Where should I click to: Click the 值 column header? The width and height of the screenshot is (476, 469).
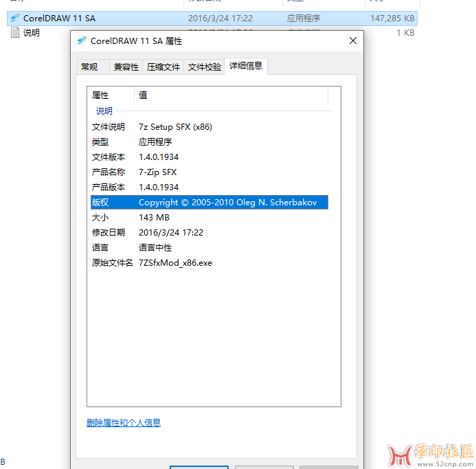(x=231, y=95)
